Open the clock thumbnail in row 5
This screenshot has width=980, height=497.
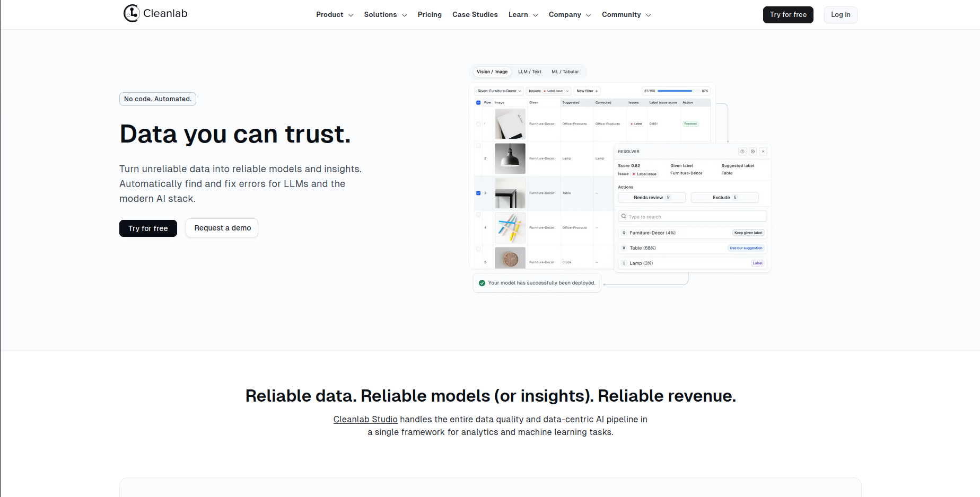[x=510, y=258]
